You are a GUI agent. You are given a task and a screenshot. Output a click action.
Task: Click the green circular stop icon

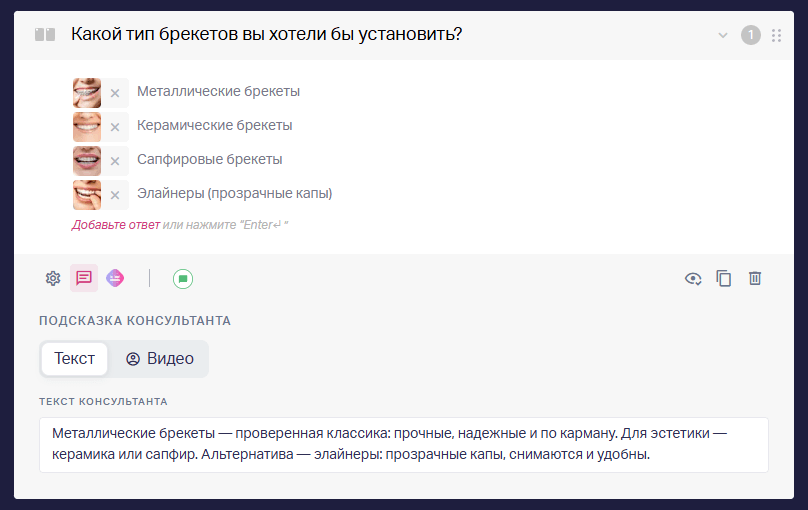coord(183,279)
